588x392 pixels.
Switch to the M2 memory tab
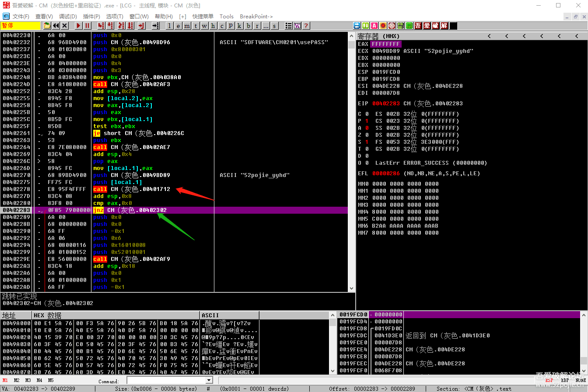[17, 381]
